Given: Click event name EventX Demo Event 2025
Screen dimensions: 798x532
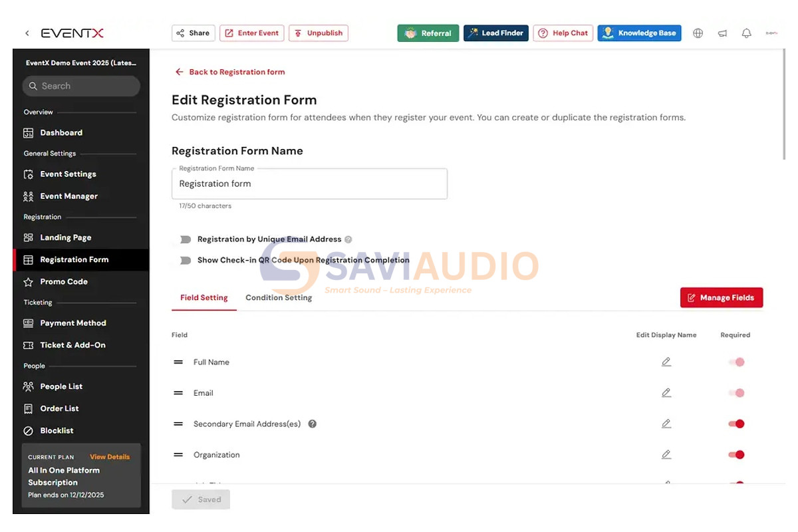Looking at the screenshot, I should 81,63.
